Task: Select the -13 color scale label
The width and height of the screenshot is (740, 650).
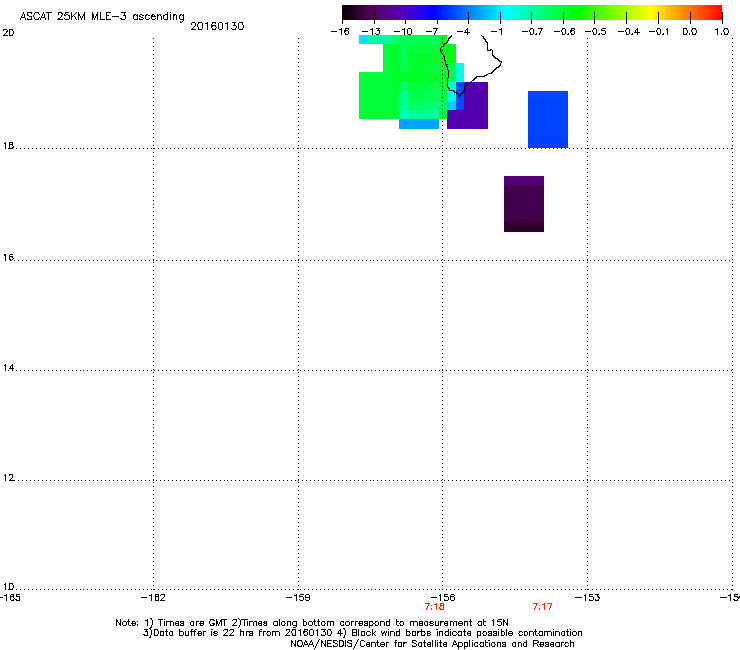Action: [371, 32]
